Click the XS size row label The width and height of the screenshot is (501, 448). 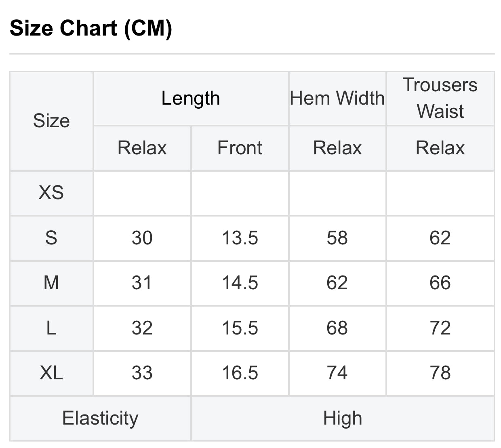click(x=51, y=193)
